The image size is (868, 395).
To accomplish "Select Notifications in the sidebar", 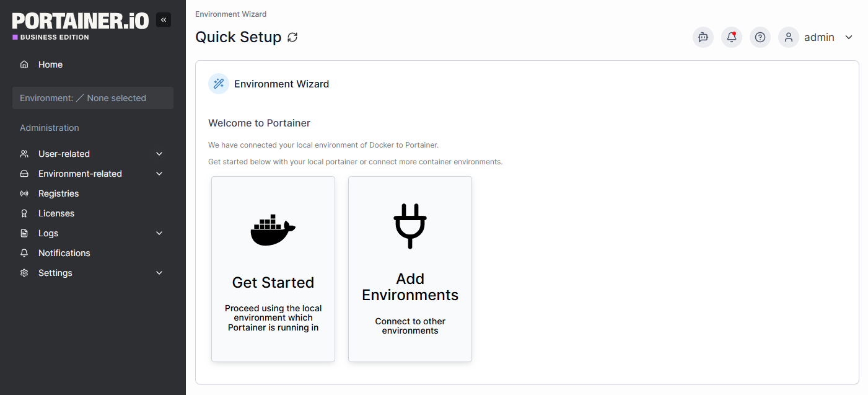I will coord(64,253).
